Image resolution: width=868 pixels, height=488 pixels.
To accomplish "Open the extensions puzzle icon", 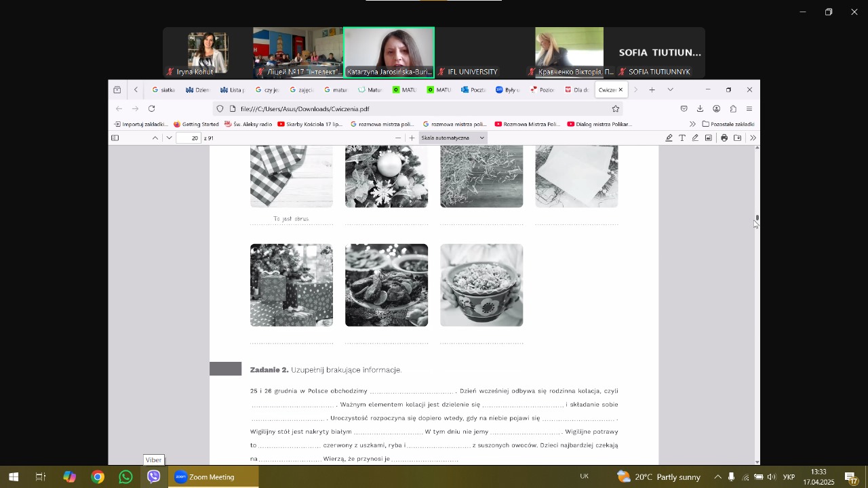I will (733, 108).
